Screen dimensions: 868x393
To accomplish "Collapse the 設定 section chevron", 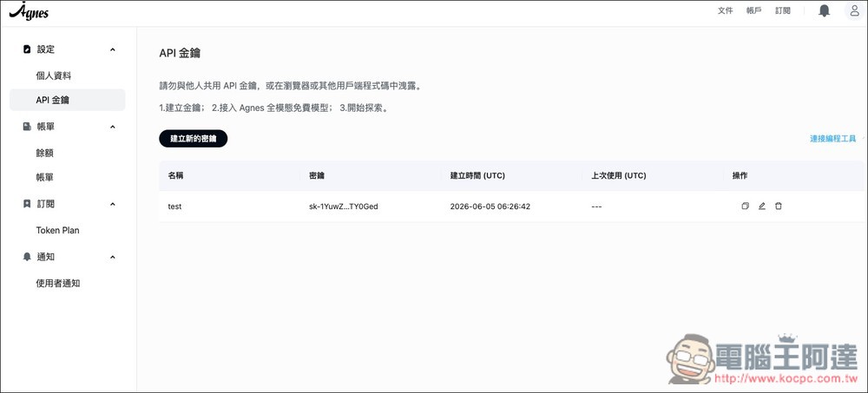I will pyautogui.click(x=112, y=49).
